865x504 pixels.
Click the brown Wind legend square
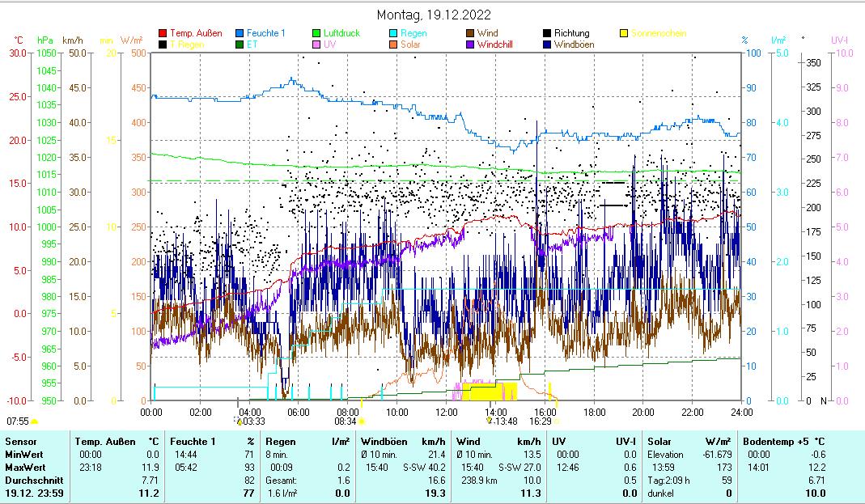pos(471,34)
